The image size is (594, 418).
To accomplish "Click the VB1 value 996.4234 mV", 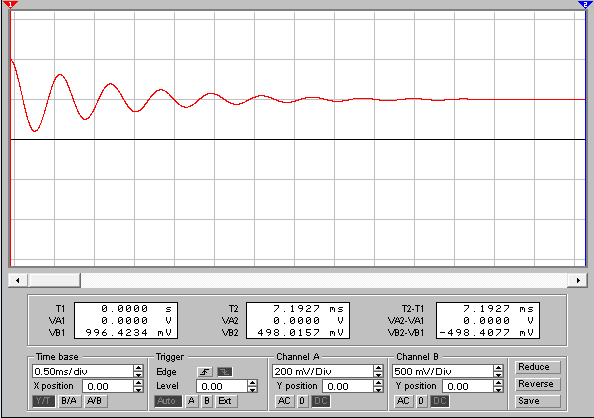I will click(129, 333).
